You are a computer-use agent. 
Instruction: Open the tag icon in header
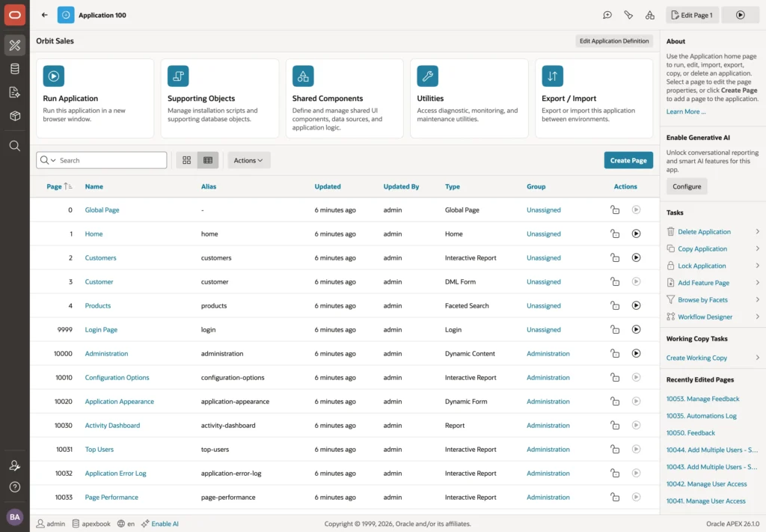click(x=628, y=15)
